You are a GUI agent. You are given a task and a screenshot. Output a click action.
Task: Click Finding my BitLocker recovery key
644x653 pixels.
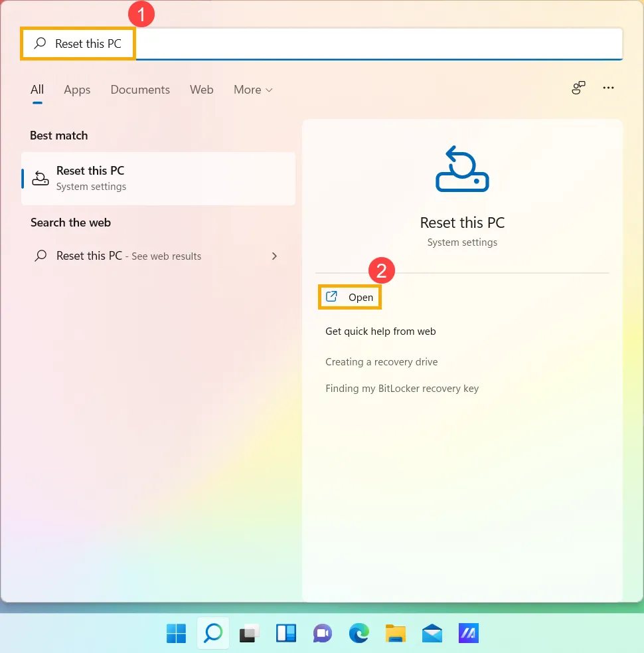402,388
